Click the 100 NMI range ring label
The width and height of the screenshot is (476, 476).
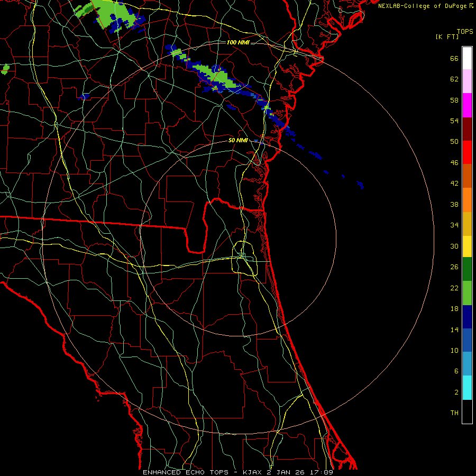(x=238, y=42)
